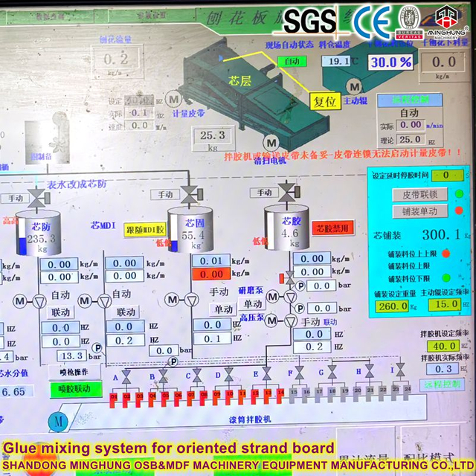The width and height of the screenshot is (476, 476).
Task: Click the blue drum mixer motor icon
Action: click(57, 420)
